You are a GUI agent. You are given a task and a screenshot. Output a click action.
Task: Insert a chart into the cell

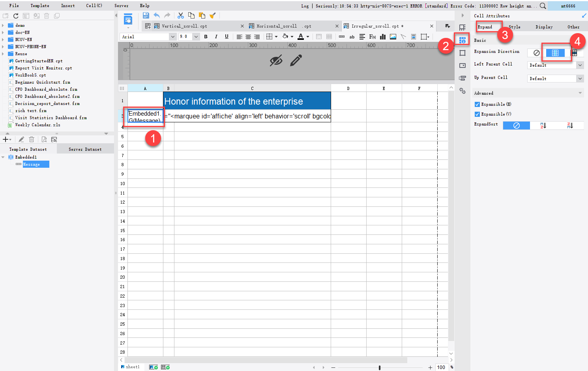click(382, 37)
